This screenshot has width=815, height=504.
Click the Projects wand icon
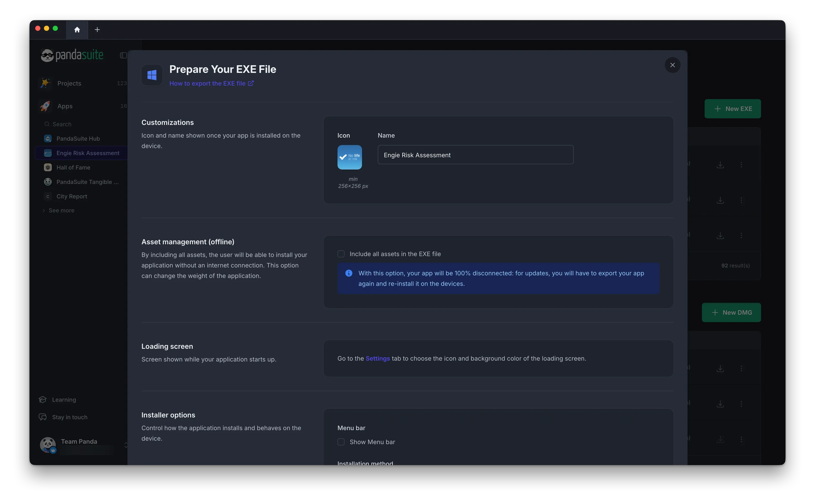[45, 83]
